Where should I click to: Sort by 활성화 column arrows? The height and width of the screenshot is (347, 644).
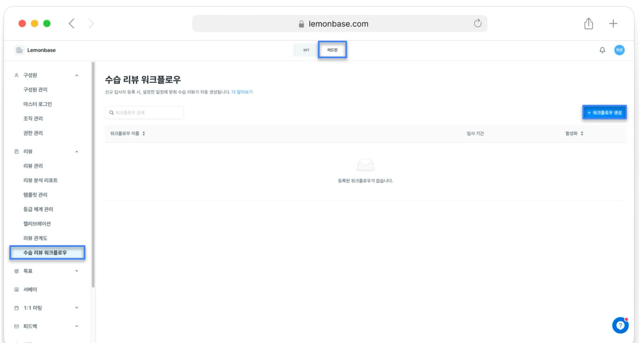582,133
